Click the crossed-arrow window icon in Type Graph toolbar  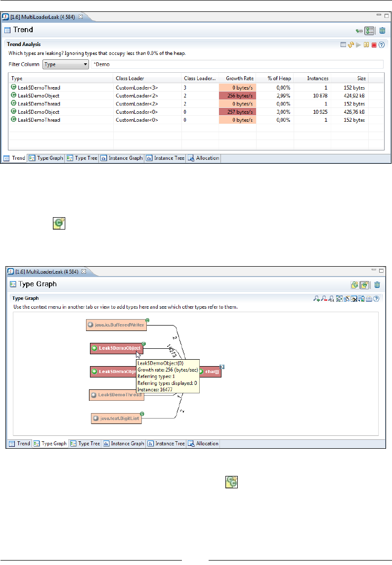click(x=354, y=299)
